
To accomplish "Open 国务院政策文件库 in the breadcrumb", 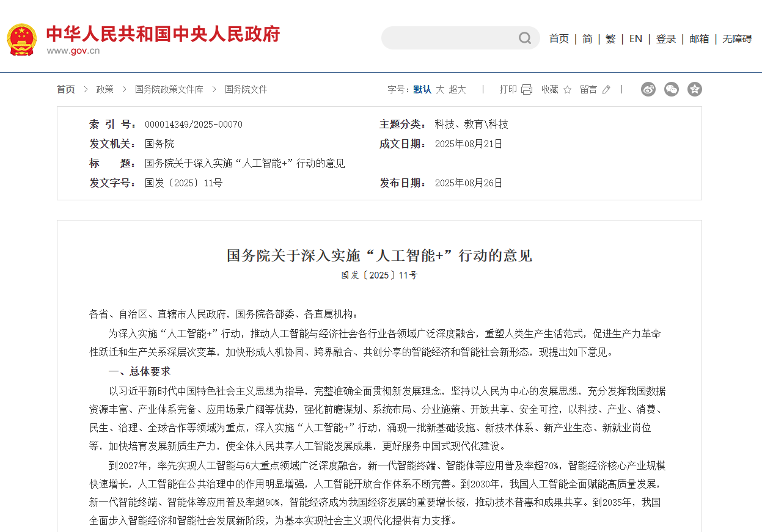I will (169, 89).
